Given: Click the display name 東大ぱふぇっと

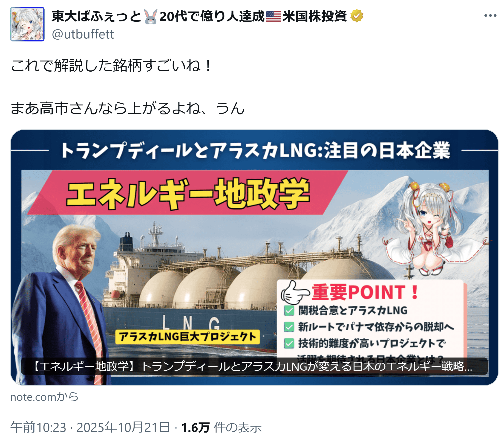Looking at the screenshot, I should tap(96, 17).
